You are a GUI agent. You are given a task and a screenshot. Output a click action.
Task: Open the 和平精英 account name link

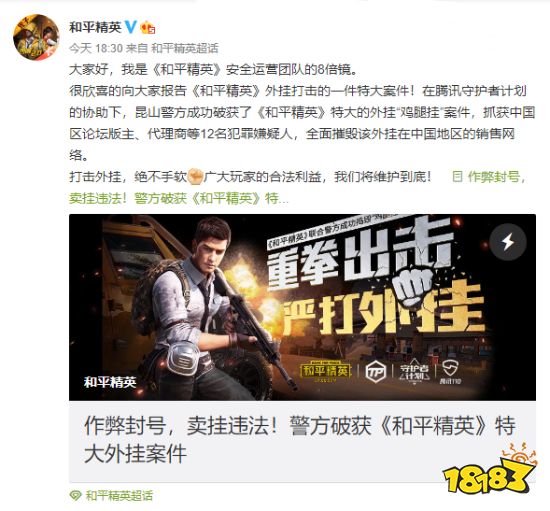click(x=95, y=27)
